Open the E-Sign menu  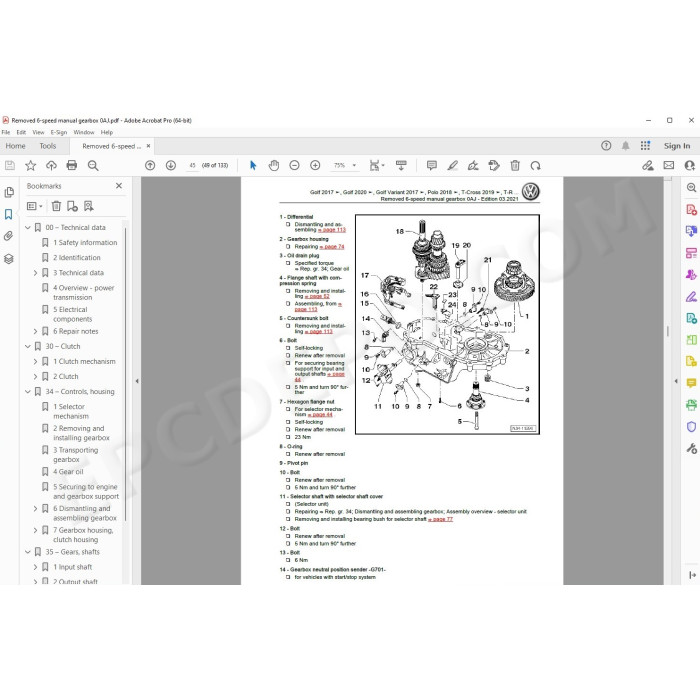pyautogui.click(x=58, y=133)
